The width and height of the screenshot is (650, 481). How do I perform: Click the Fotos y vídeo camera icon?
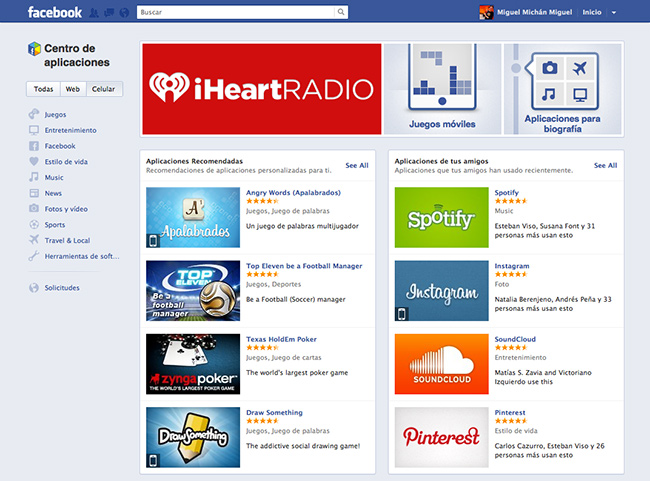(34, 209)
